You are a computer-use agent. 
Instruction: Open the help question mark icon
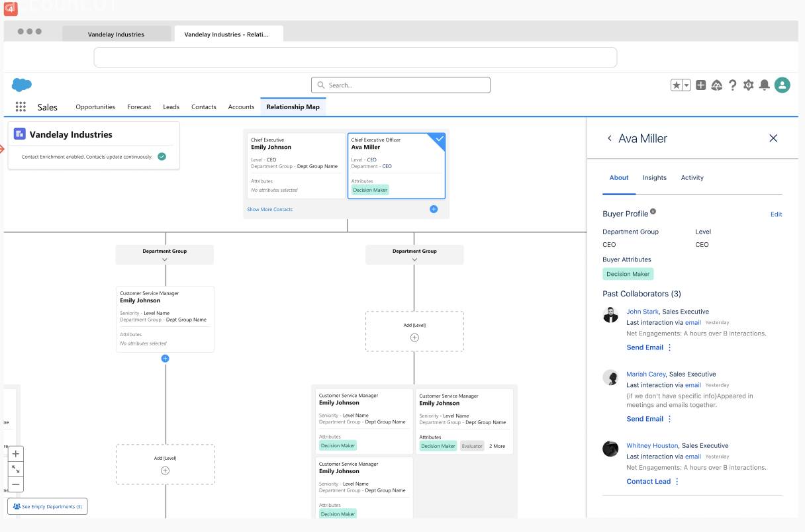[733, 85]
